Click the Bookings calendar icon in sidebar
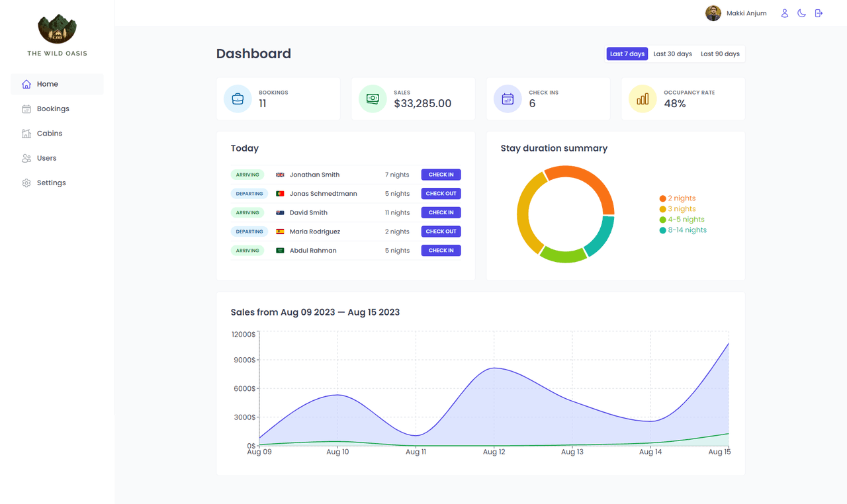847x504 pixels. click(x=26, y=109)
